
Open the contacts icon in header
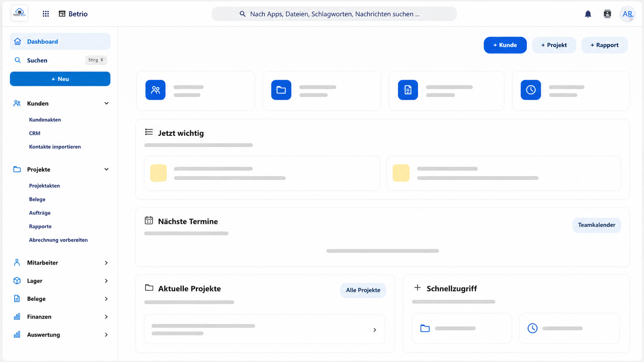coord(607,14)
